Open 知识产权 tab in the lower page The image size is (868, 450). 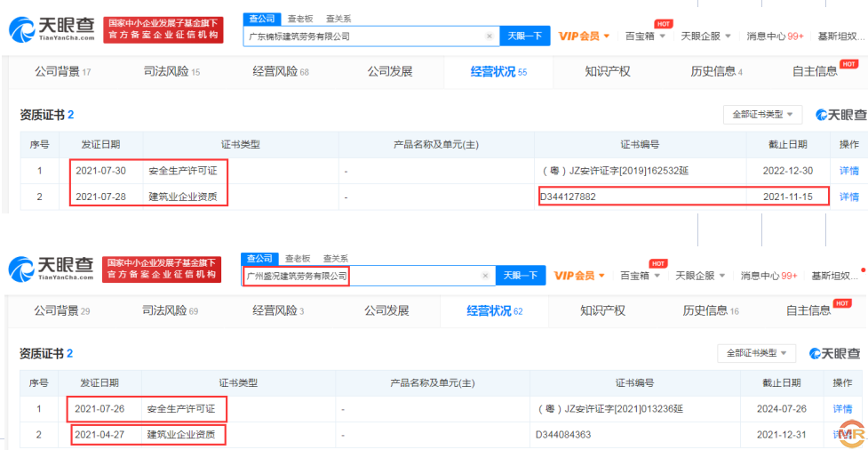tap(603, 311)
